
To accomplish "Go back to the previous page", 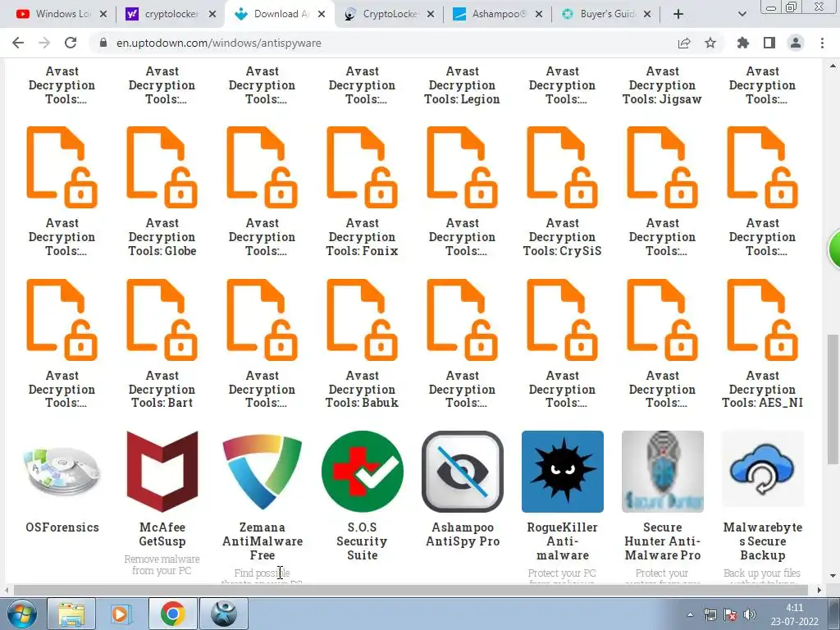I will tap(18, 43).
